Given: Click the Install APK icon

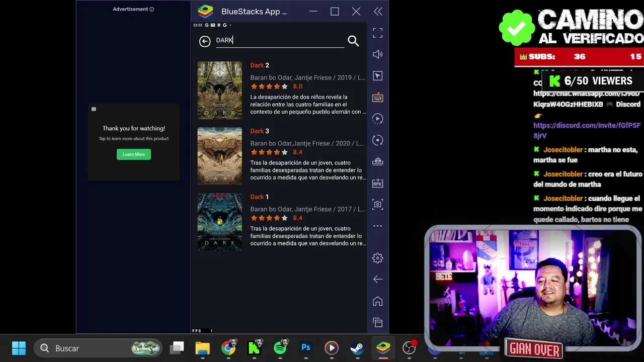Looking at the screenshot, I should (x=377, y=183).
